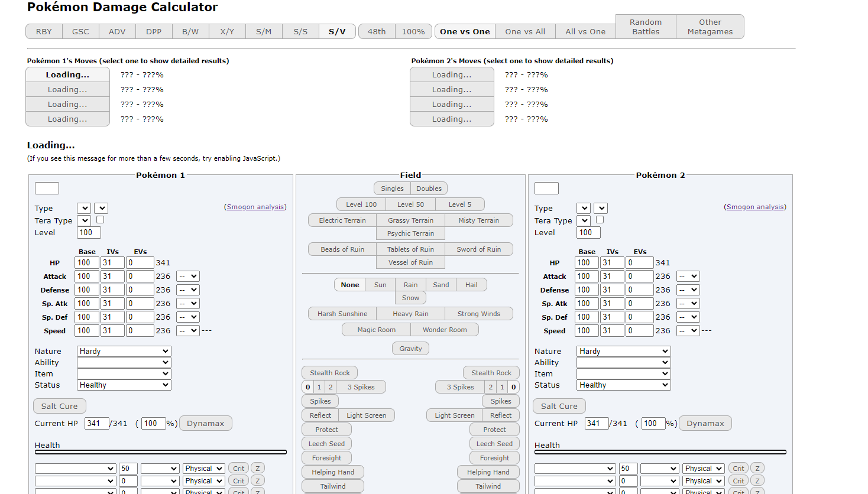Toggle Singles battle format
This screenshot has width=868, height=494.
(x=392, y=188)
